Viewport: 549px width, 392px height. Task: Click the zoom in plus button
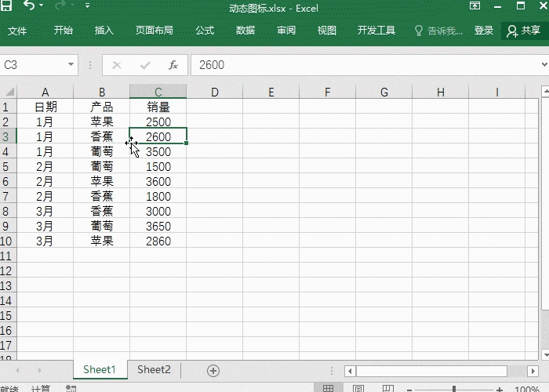500,389
